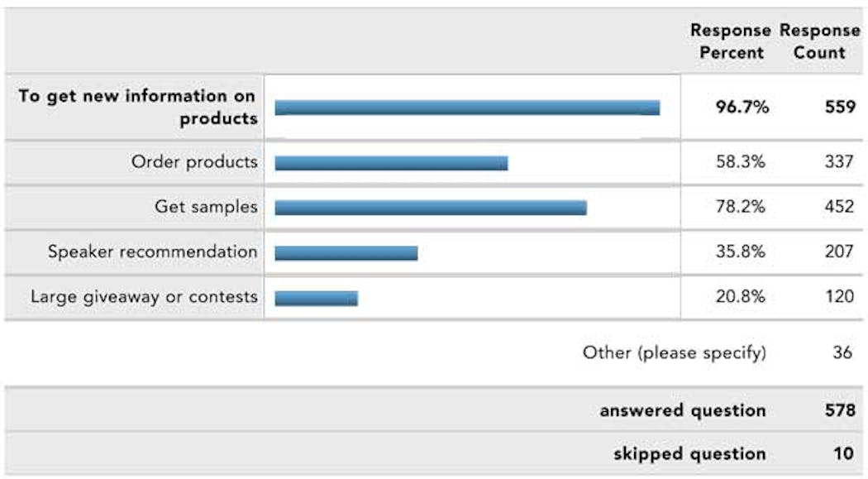Click the Response Count column header
The width and height of the screenshot is (868, 479).
[820, 41]
